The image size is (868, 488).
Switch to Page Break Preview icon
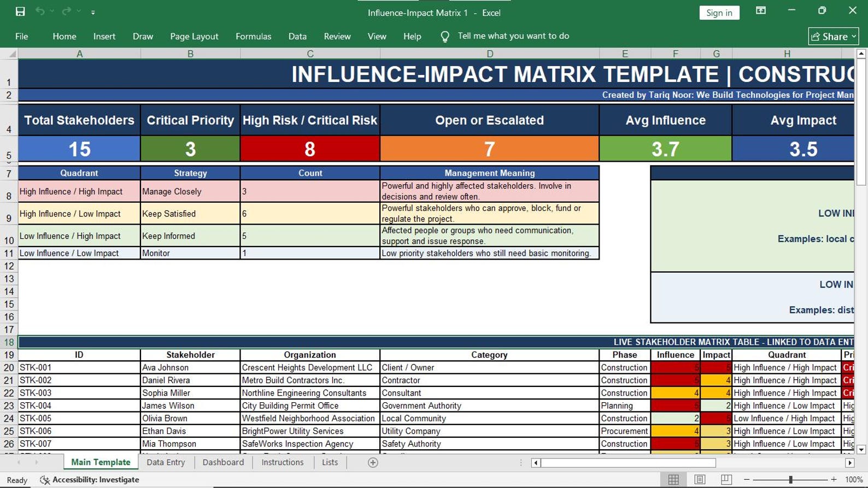(x=726, y=480)
